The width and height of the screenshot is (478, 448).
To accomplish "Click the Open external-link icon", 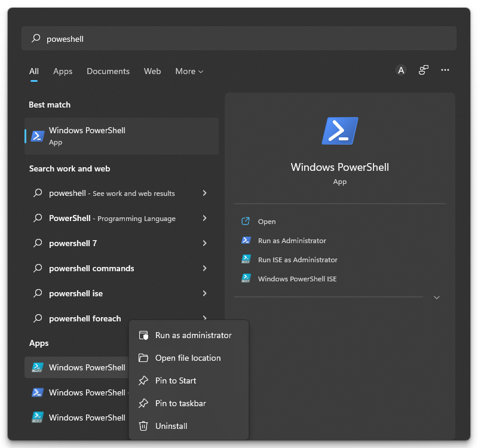I will tap(246, 221).
